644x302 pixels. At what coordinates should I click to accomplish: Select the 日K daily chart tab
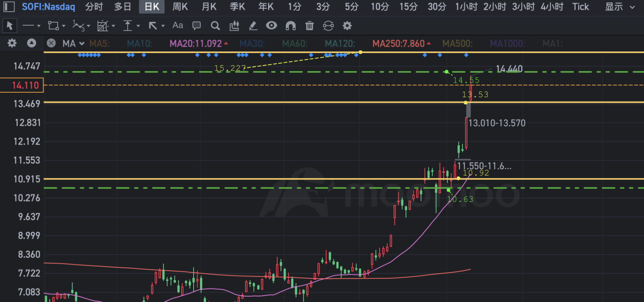pos(152,7)
